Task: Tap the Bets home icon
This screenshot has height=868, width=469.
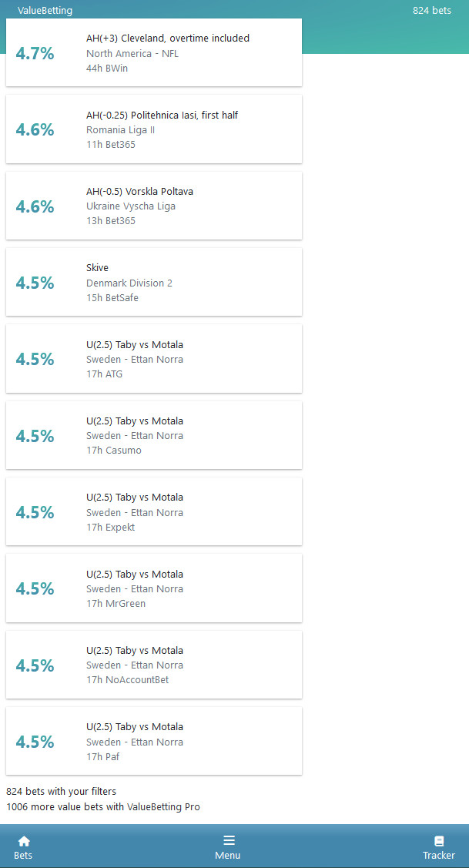Action: pyautogui.click(x=24, y=841)
